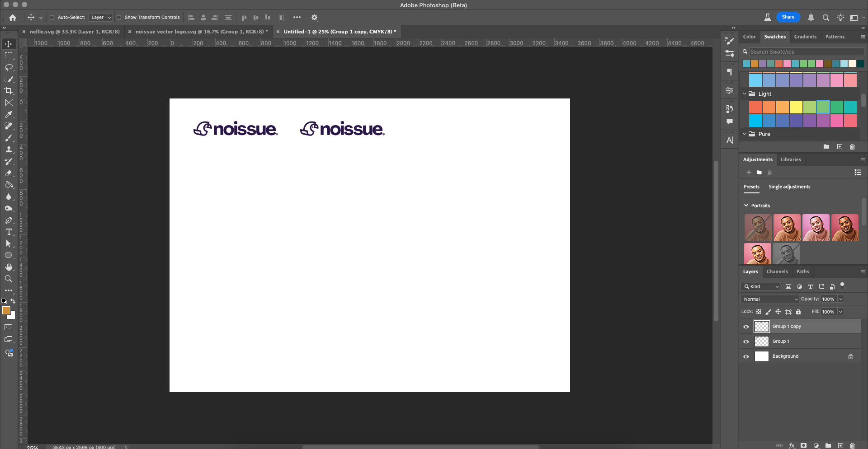The image size is (868, 449).
Task: Select the Horizontal Type tool
Action: (9, 232)
